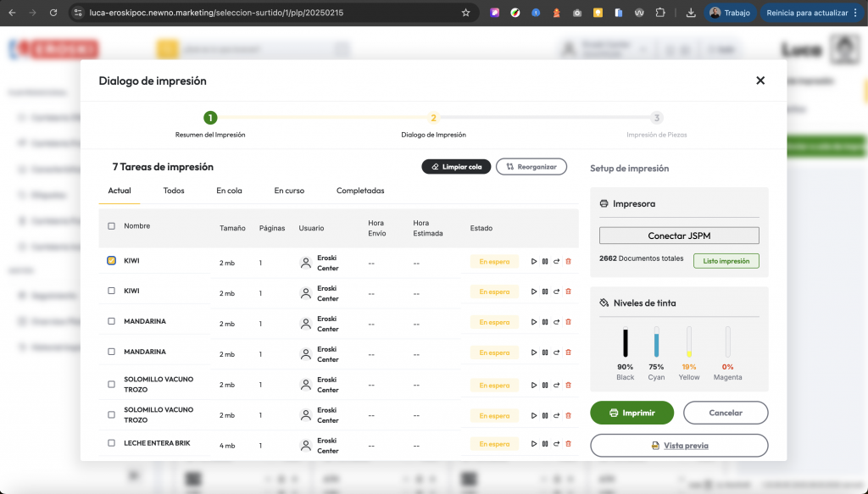Image resolution: width=868 pixels, height=494 pixels.
Task: Start the first KIWI print job
Action: (x=534, y=261)
